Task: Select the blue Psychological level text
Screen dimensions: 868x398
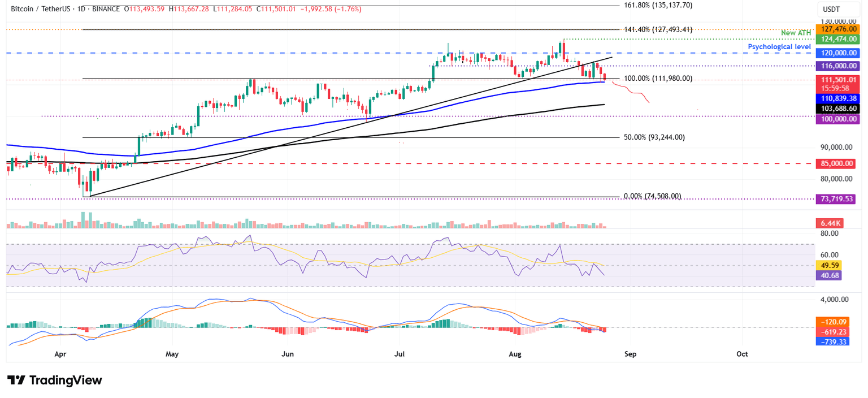Action: [779, 47]
